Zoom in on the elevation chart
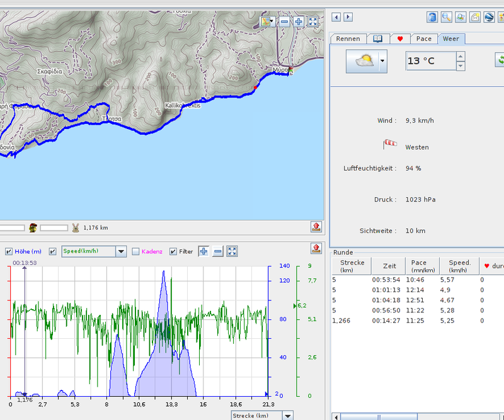 (203, 251)
